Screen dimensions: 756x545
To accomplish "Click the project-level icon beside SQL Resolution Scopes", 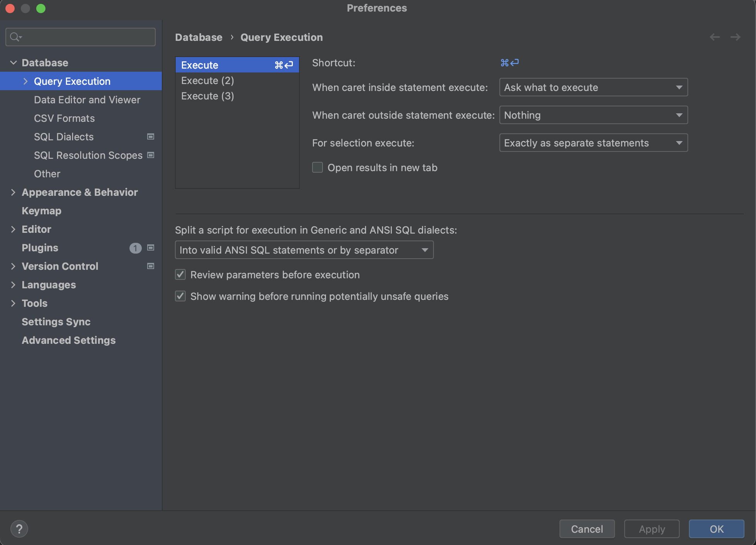I will (151, 155).
